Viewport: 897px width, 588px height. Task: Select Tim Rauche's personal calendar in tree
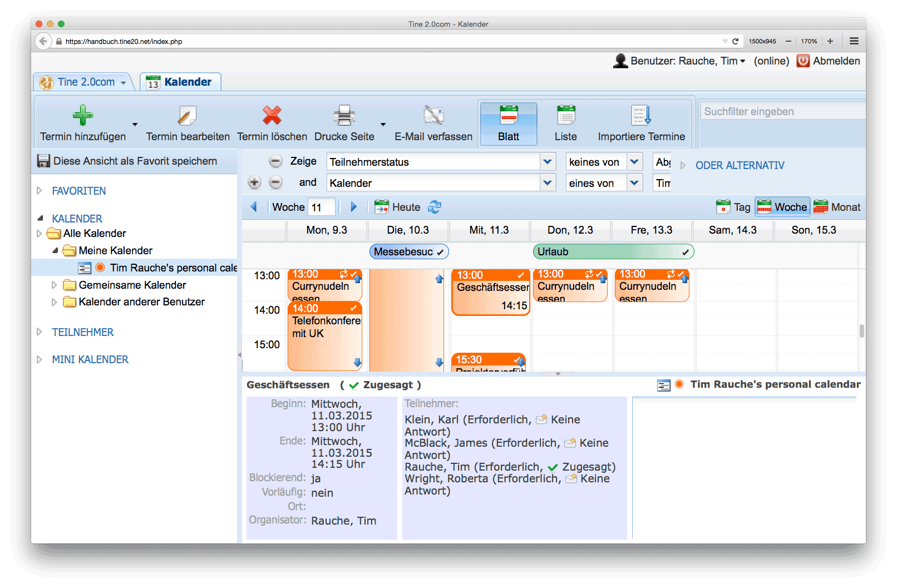pyautogui.click(x=135, y=268)
